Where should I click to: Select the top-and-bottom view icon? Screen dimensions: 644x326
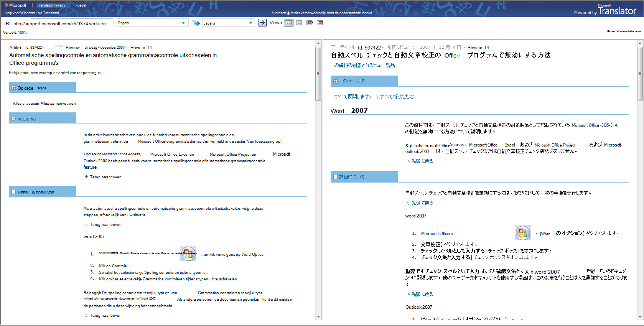pos(299,23)
